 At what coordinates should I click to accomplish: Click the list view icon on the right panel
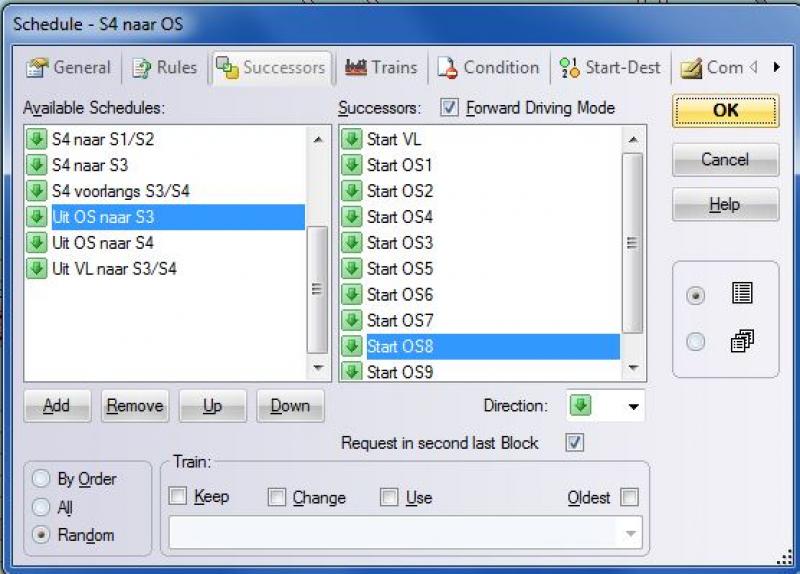[742, 293]
